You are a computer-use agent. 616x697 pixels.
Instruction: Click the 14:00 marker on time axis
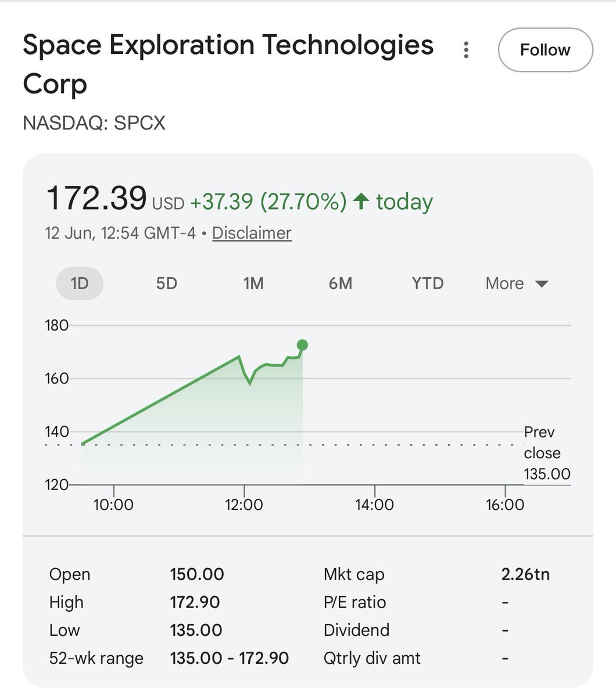pyautogui.click(x=375, y=504)
